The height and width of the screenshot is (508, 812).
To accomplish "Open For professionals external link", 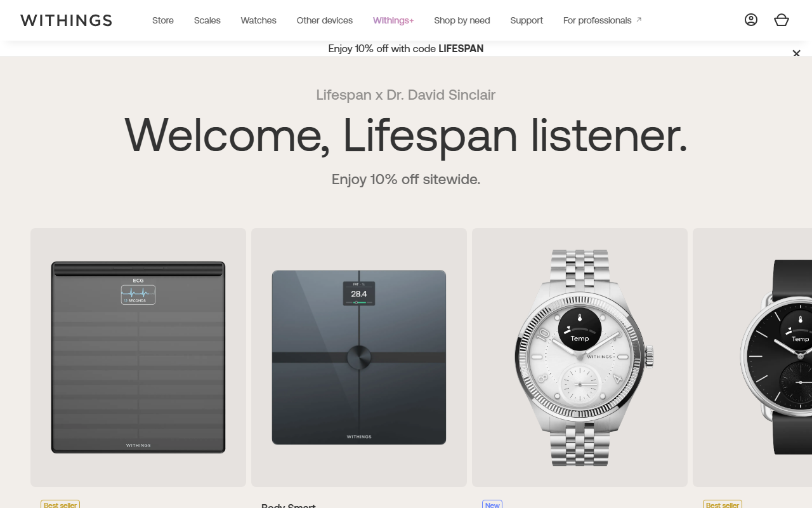I will pyautogui.click(x=603, y=20).
